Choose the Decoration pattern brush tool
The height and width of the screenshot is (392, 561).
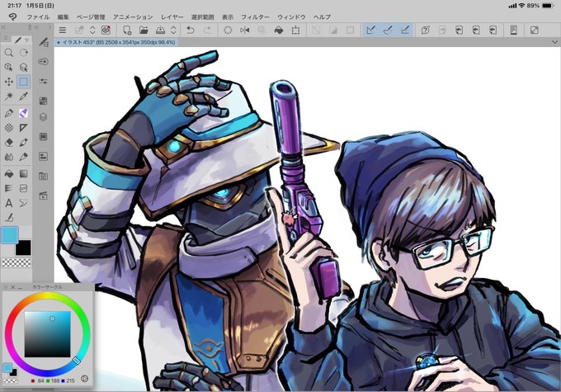tap(9, 128)
